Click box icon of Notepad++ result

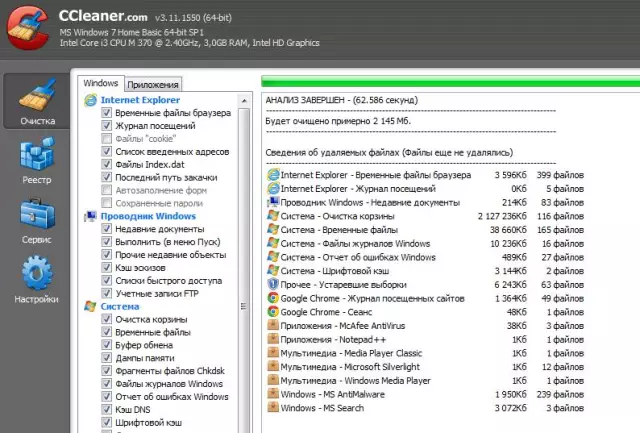click(x=273, y=339)
